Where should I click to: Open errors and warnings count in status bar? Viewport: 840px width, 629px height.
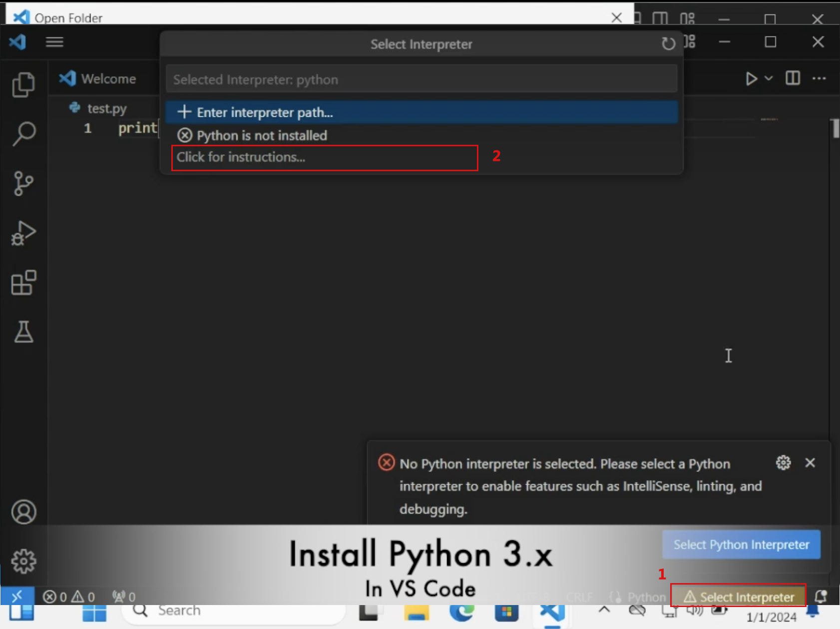click(x=69, y=597)
